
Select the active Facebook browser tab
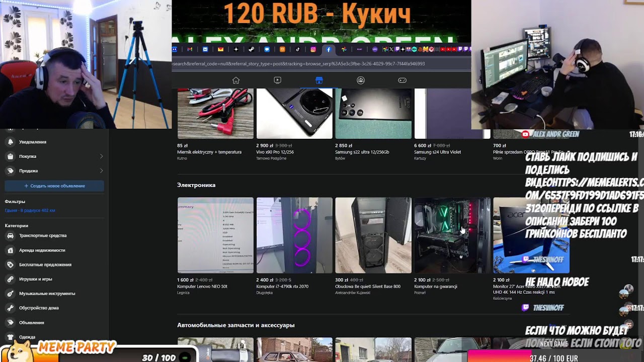pyautogui.click(x=329, y=49)
